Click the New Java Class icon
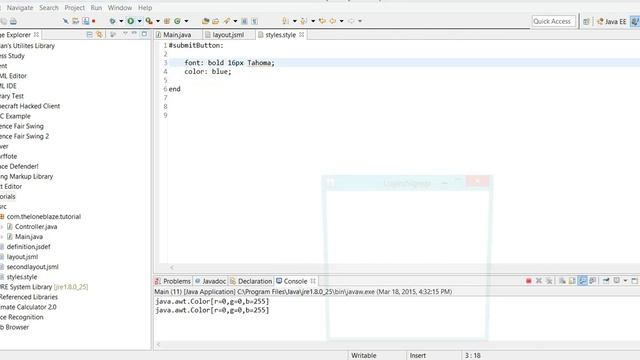The width and height of the screenshot is (640, 360). 178,21
